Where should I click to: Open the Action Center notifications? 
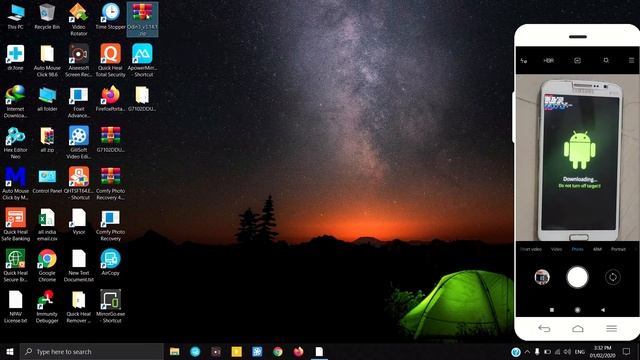(627, 351)
